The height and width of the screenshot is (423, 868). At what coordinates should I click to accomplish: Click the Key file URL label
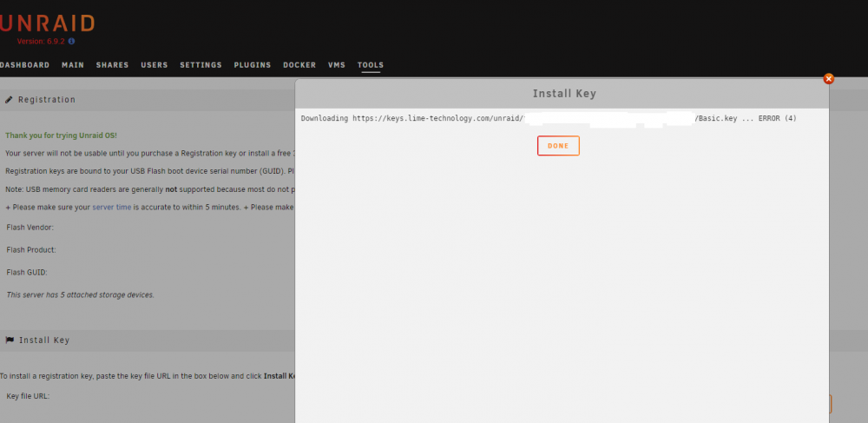point(29,396)
